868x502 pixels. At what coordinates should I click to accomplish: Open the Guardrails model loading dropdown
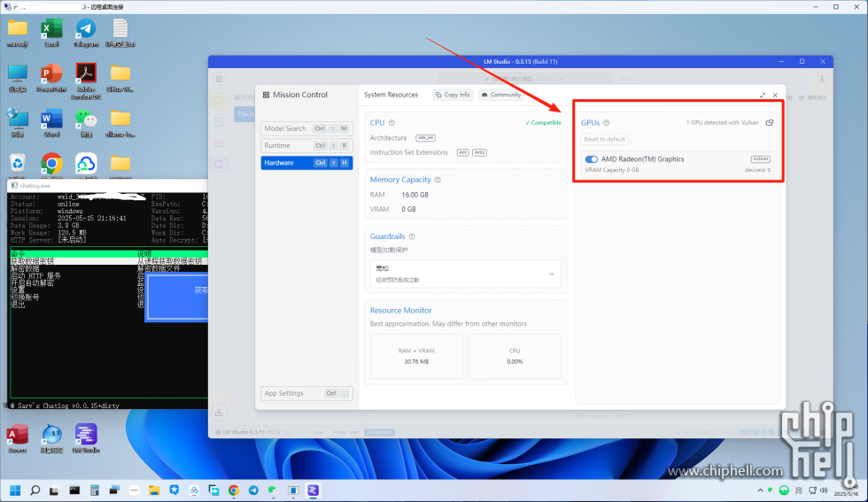click(465, 274)
